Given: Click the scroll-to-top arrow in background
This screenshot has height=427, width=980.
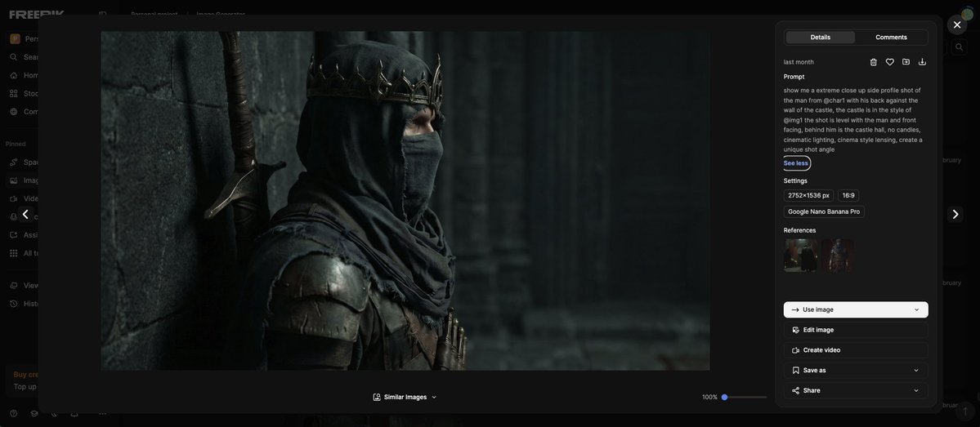Looking at the screenshot, I should [x=965, y=411].
